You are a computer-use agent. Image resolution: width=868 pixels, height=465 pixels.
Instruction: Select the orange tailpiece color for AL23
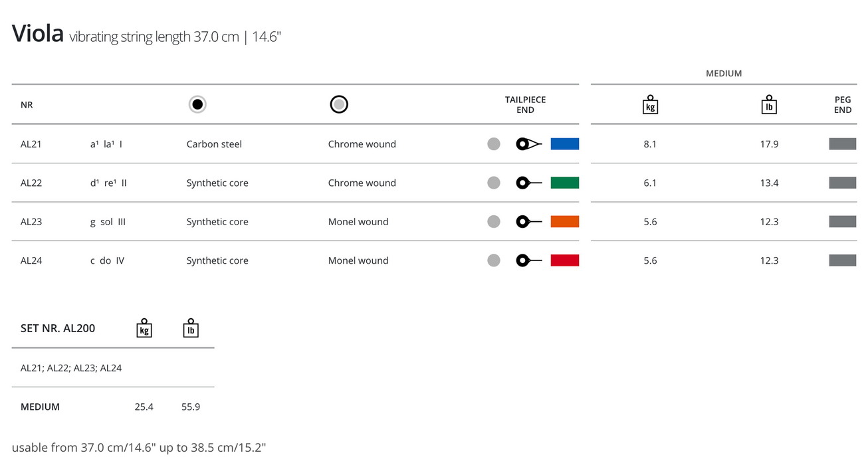pyautogui.click(x=564, y=222)
